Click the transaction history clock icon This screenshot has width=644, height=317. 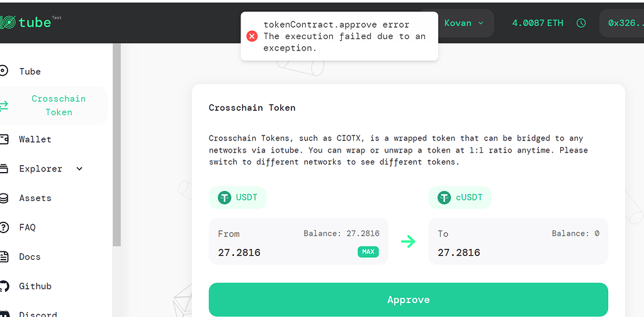pyautogui.click(x=581, y=23)
